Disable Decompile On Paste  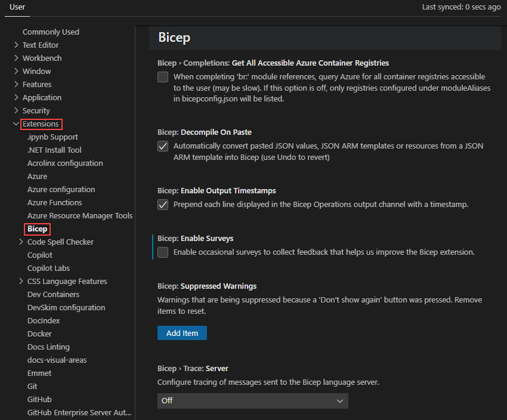pyautogui.click(x=163, y=146)
